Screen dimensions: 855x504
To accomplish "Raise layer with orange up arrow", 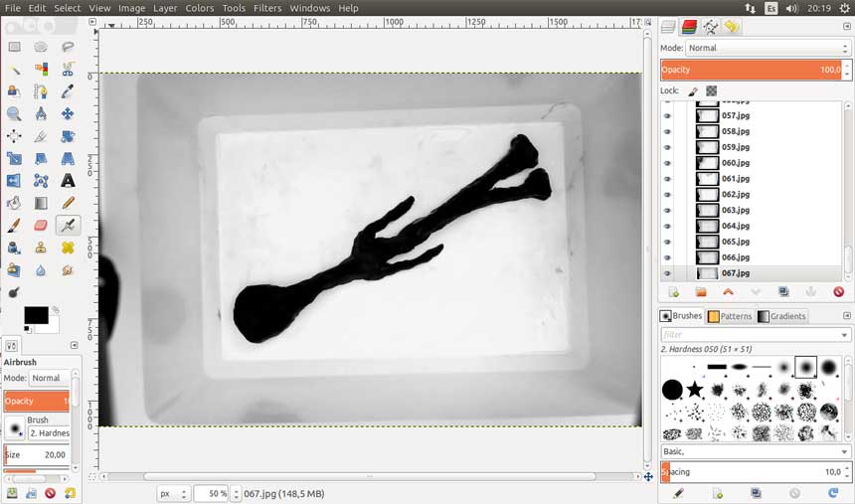I will tap(728, 292).
